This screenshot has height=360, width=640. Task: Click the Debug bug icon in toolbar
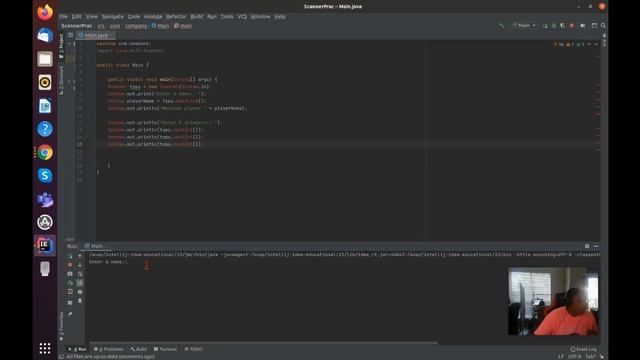[x=554, y=25]
